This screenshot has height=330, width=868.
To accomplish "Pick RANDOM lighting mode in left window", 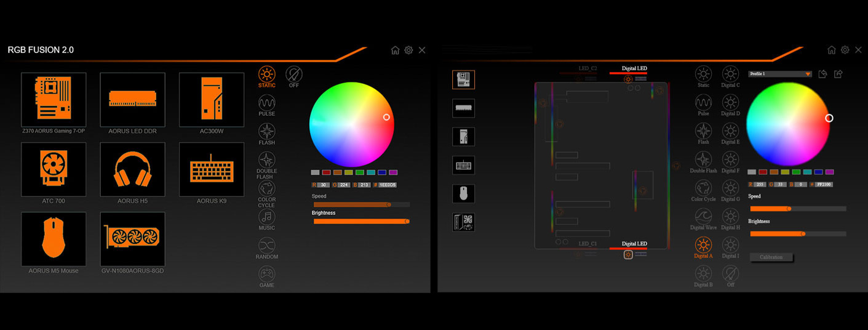I will [x=266, y=248].
